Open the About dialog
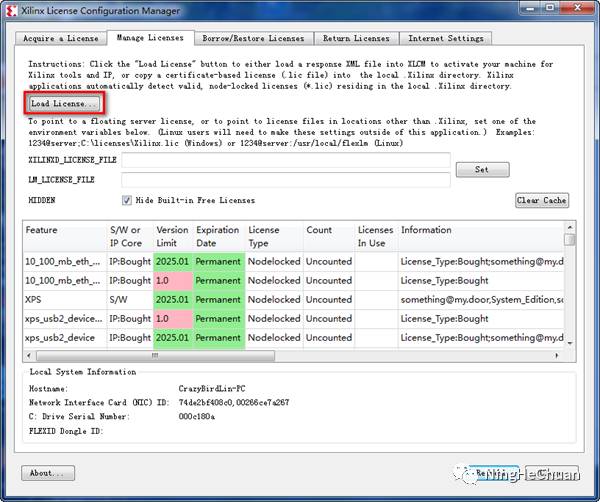 click(47, 473)
